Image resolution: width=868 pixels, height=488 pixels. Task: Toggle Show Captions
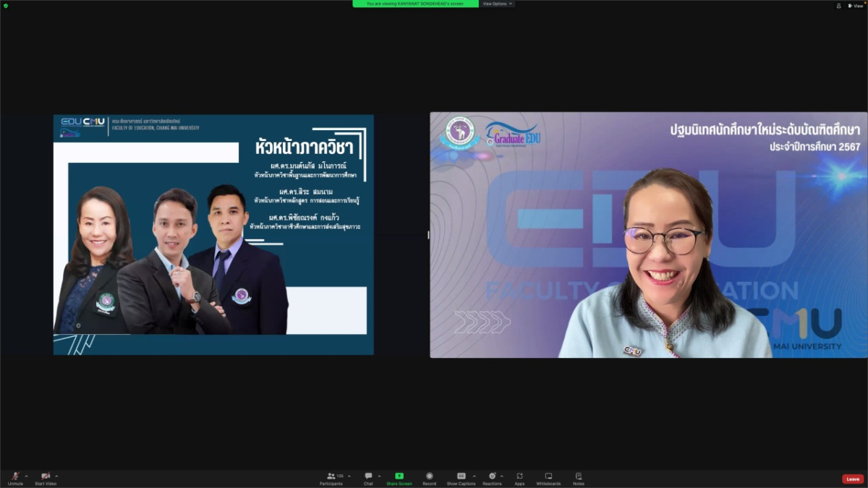pyautogui.click(x=461, y=476)
